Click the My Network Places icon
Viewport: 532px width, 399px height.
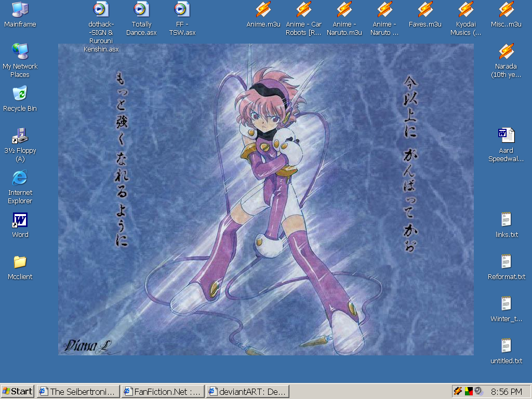[x=20, y=51]
